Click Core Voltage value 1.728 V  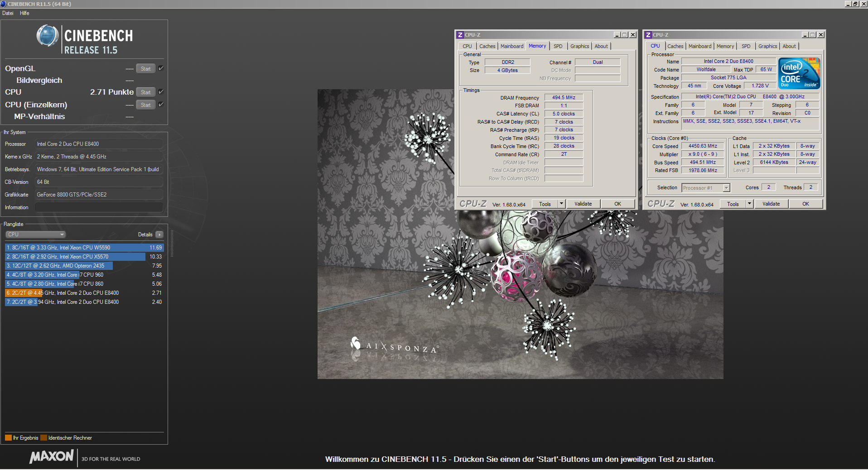[760, 86]
